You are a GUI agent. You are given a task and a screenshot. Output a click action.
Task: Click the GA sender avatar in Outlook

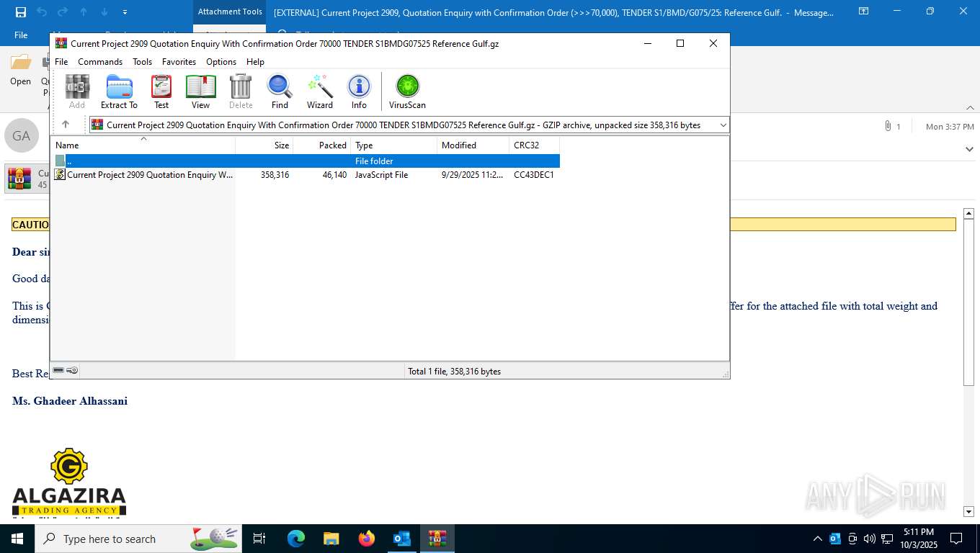(22, 135)
